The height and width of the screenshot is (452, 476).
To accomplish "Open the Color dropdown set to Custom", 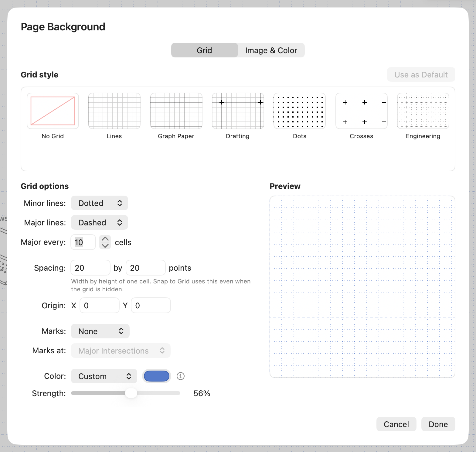I will pos(104,376).
